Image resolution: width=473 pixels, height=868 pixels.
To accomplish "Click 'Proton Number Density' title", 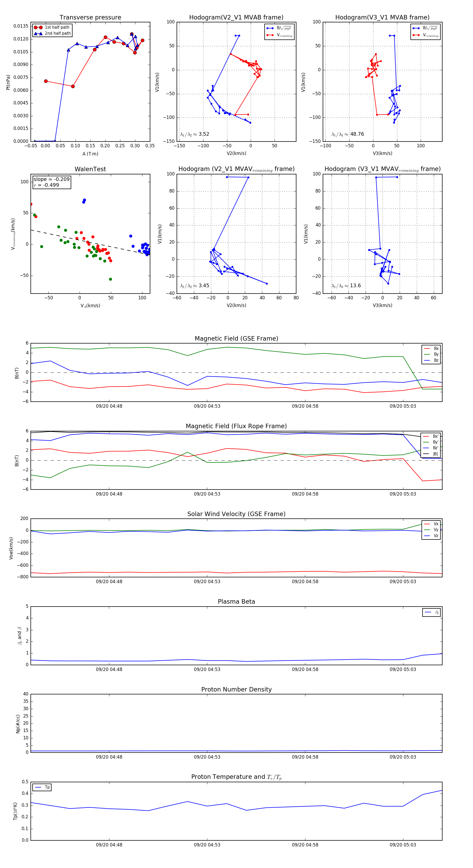I will coord(236,689).
